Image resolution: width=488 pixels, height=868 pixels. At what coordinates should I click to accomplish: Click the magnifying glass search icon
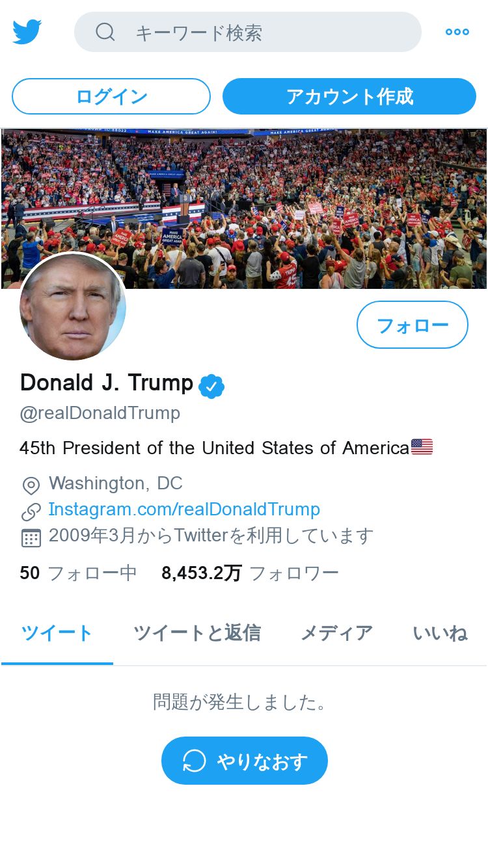click(x=105, y=31)
